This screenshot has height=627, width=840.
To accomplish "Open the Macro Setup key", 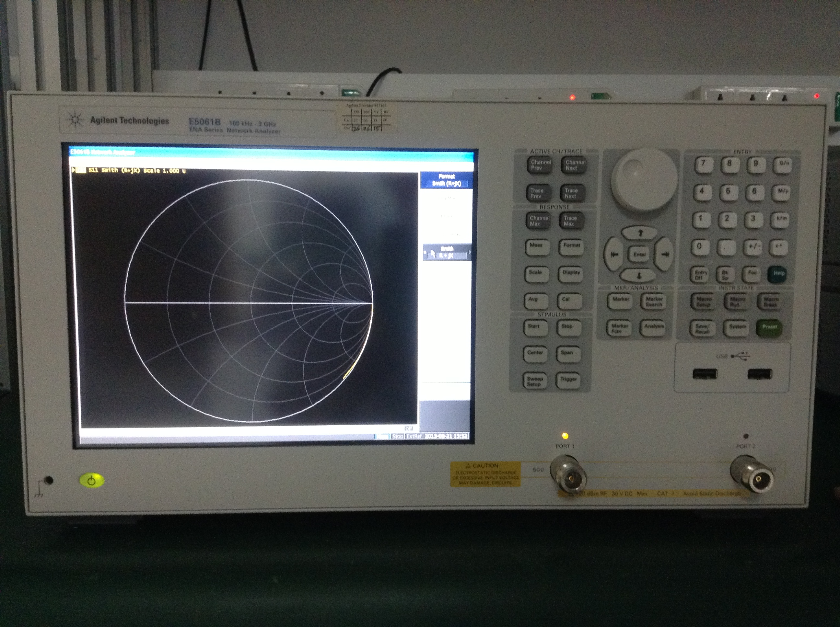I will (x=703, y=302).
